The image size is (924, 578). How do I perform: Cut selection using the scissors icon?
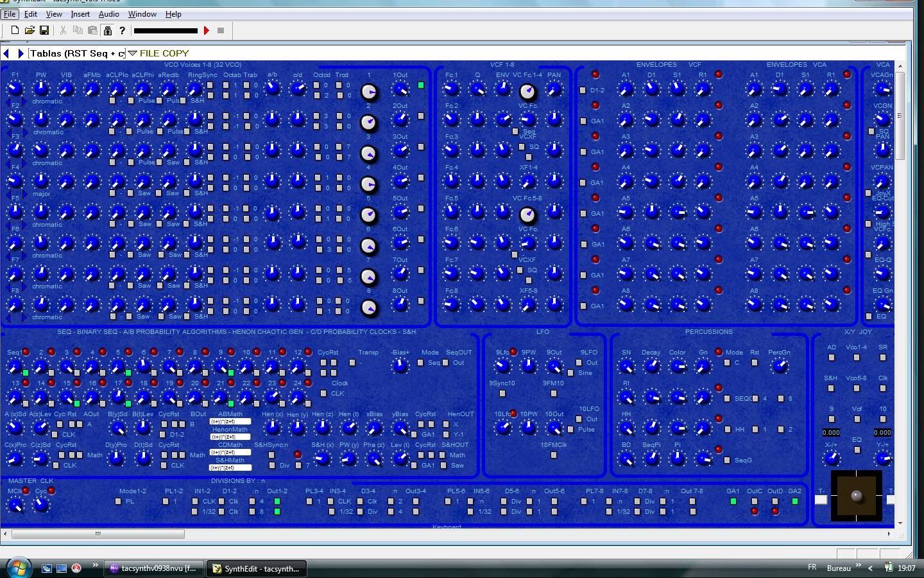(62, 30)
